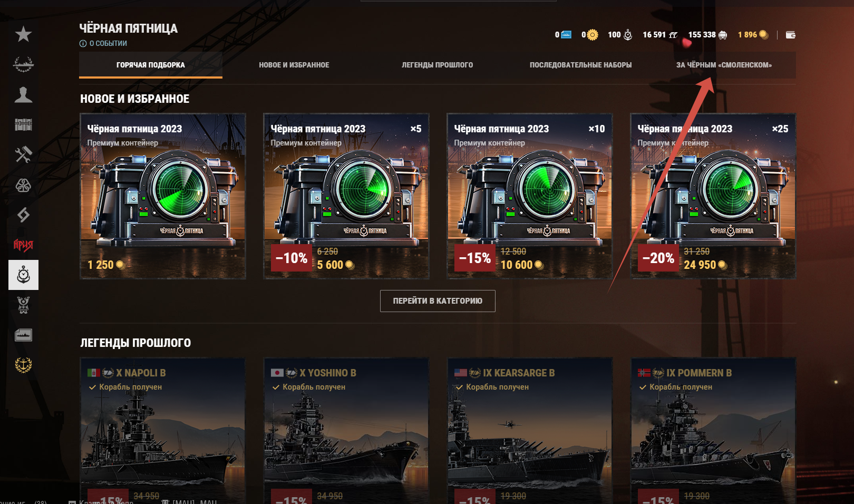Open the star featured section in sidebar
This screenshot has height=504, width=854.
pos(23,34)
